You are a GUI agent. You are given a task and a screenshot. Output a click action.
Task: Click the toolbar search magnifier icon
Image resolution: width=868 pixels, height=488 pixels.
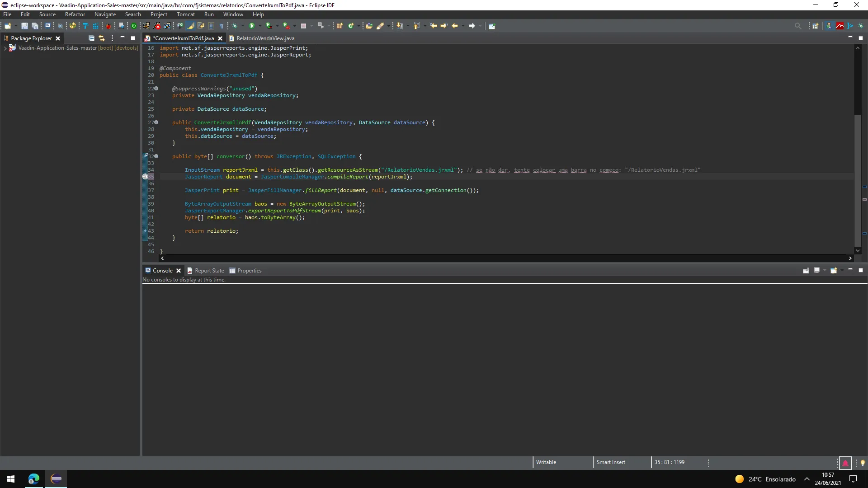[798, 26]
